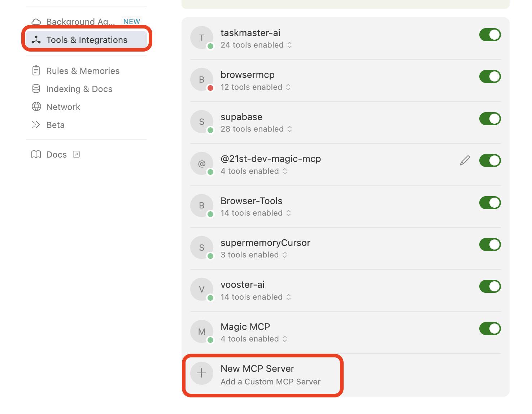Click the Background Agents cloud icon
The image size is (532, 414).
(x=36, y=22)
